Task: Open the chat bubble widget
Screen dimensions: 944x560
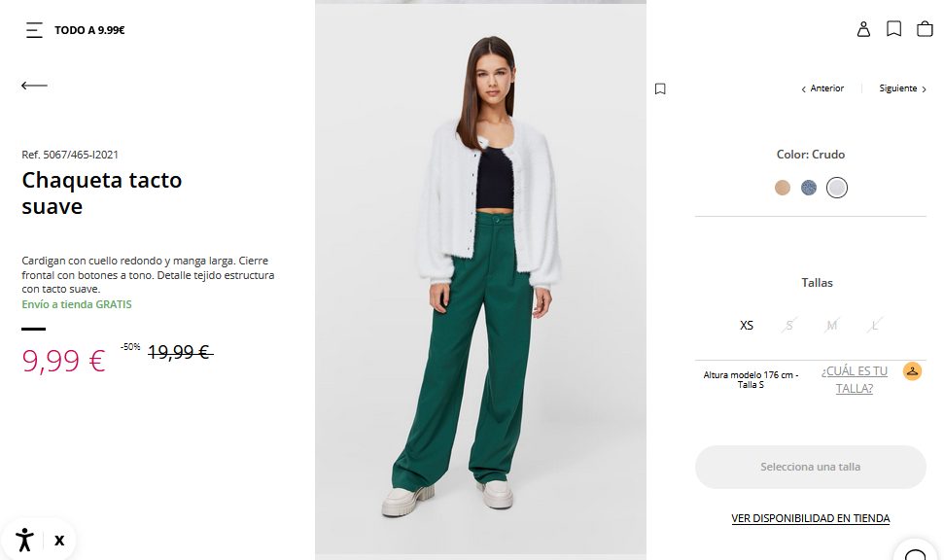Action: click(x=916, y=553)
